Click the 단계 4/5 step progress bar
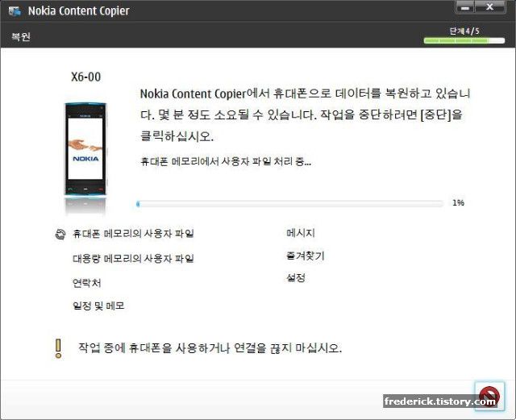 464,41
